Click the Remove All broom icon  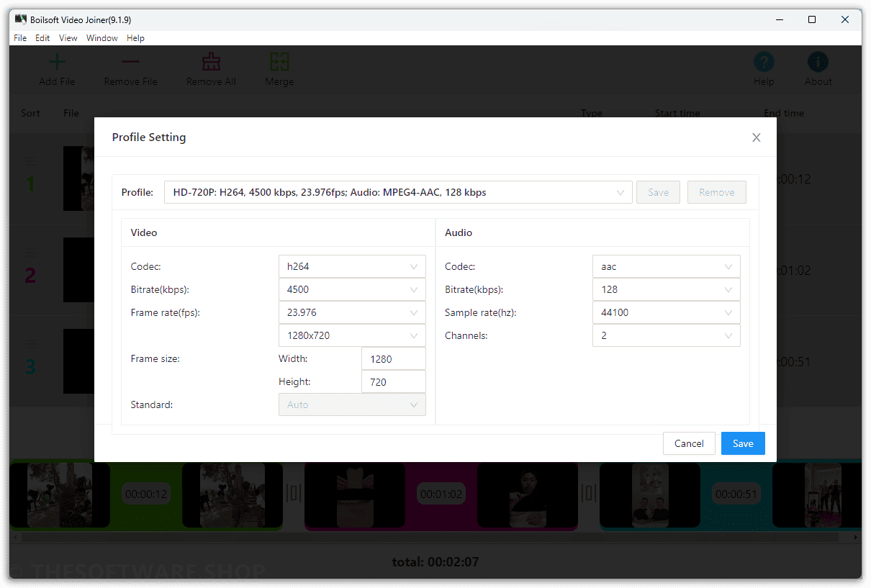click(211, 62)
